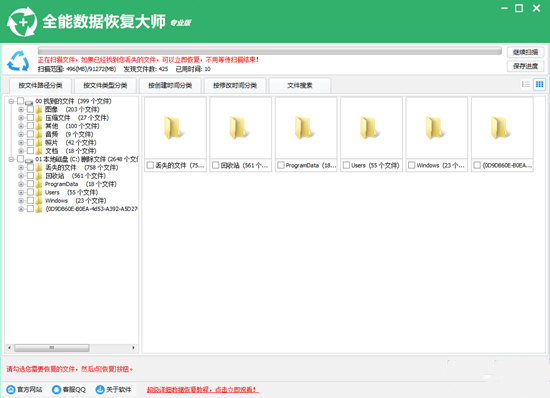Click the Users folder icon in tree
This screenshot has height=398, width=550.
tap(39, 193)
